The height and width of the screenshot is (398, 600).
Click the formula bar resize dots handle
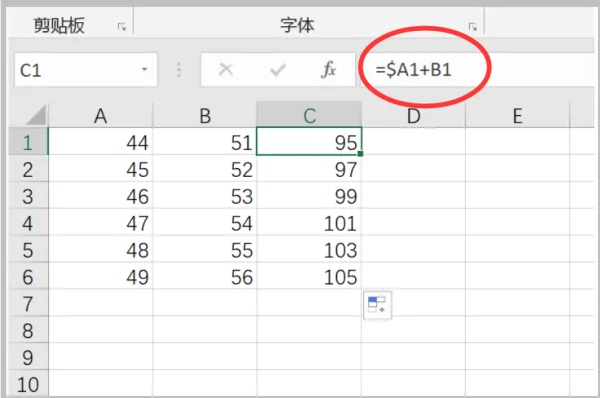[x=179, y=70]
